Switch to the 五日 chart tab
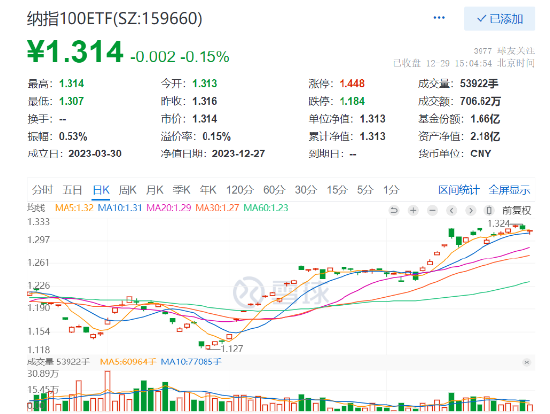This screenshot has height=414, width=550. [x=72, y=190]
